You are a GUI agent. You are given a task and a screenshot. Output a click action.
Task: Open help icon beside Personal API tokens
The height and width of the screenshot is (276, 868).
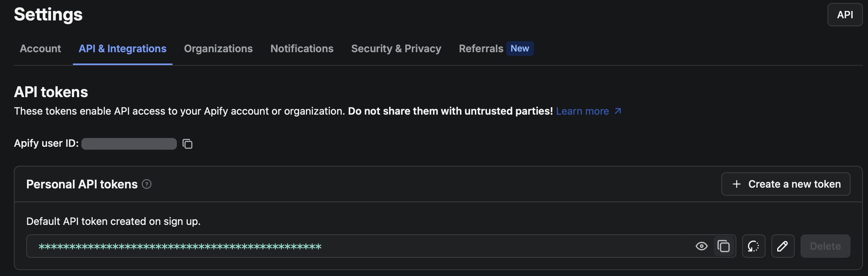147,184
